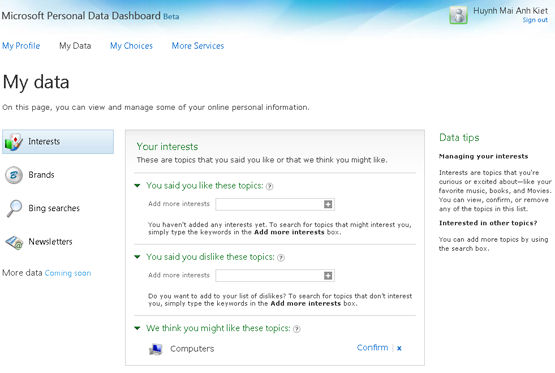The width and height of the screenshot is (555, 373).
Task: Click the Sign out link
Action: click(535, 20)
